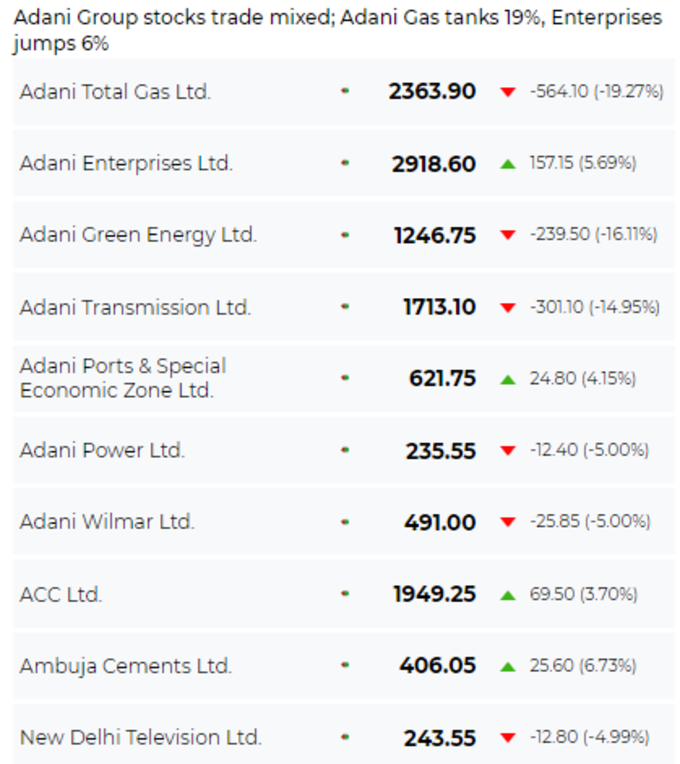Click the red down arrow for Adani Total Gas
The height and width of the screenshot is (764, 680).
click(508, 92)
